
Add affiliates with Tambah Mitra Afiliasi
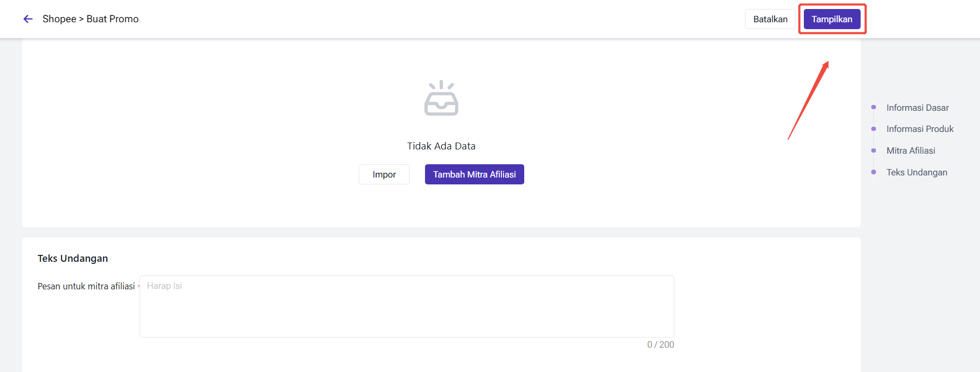point(474,174)
